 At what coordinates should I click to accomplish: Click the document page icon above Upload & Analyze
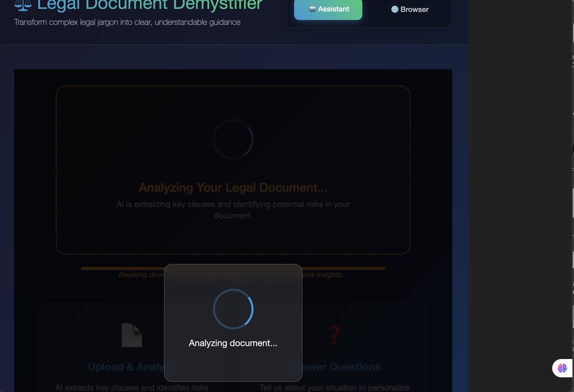(x=132, y=335)
